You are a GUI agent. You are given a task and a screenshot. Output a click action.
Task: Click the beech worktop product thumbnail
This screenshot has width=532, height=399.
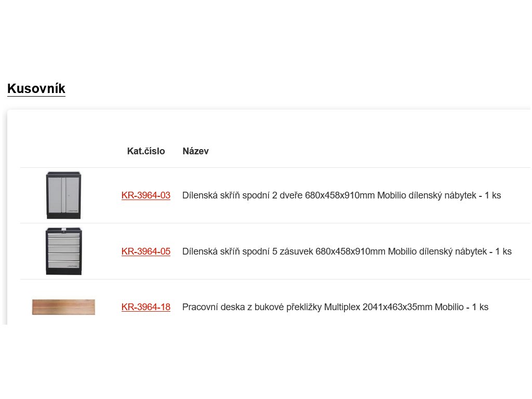pyautogui.click(x=63, y=307)
